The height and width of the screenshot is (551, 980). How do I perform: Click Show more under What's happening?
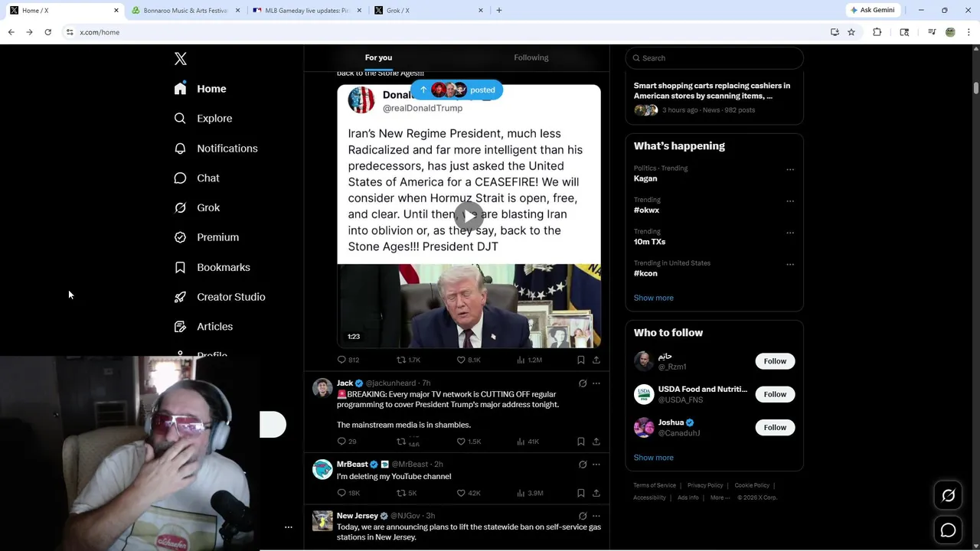click(x=654, y=298)
